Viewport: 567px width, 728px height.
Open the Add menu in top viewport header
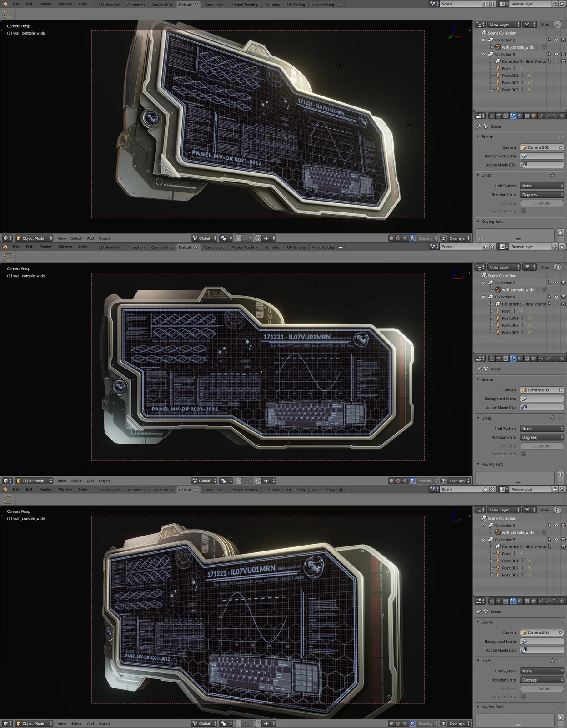pos(90,238)
